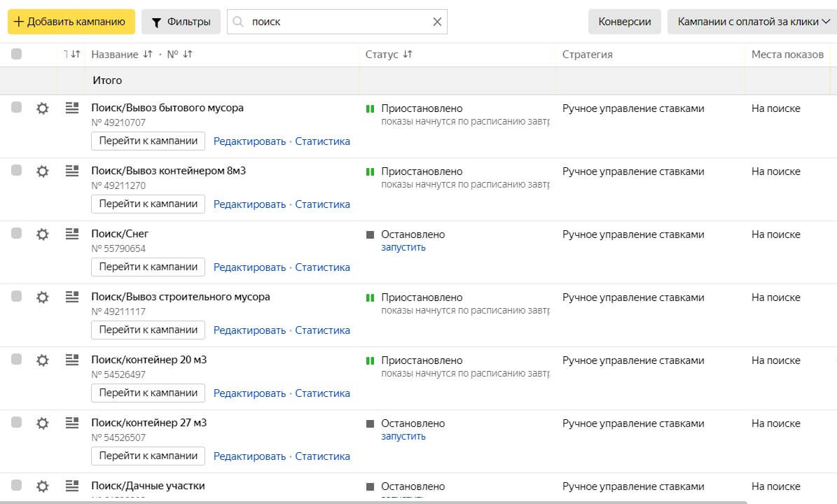Screen dimensions: 837x504
Task: Go to campaign Поиск/Вывоз бытового мусора
Action: [148, 141]
